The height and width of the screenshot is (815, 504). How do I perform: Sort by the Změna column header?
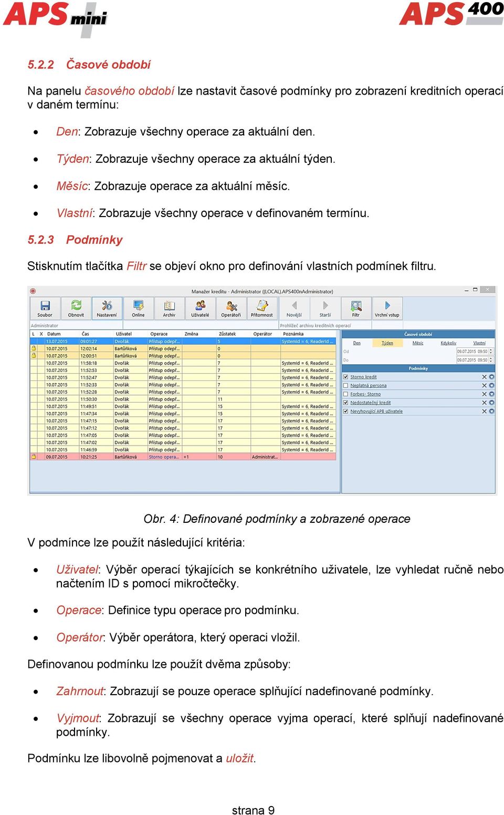coord(199,334)
